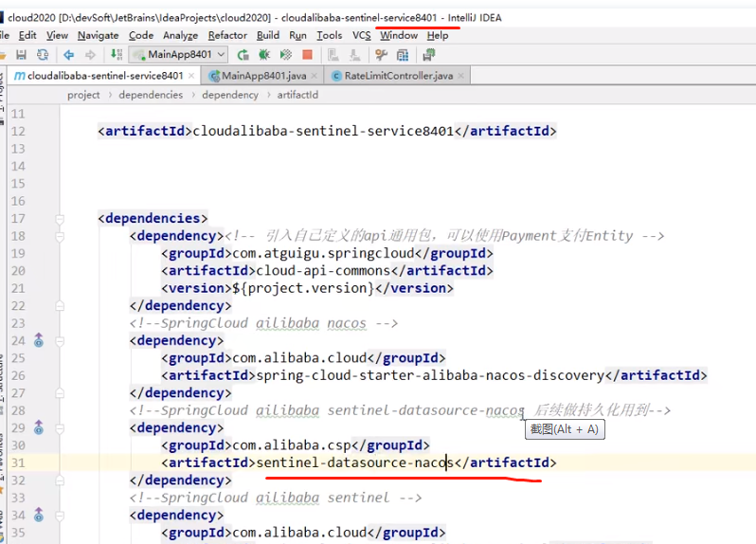Stop the running app with red square
Viewport: 756px width, 544px height.
[x=307, y=55]
